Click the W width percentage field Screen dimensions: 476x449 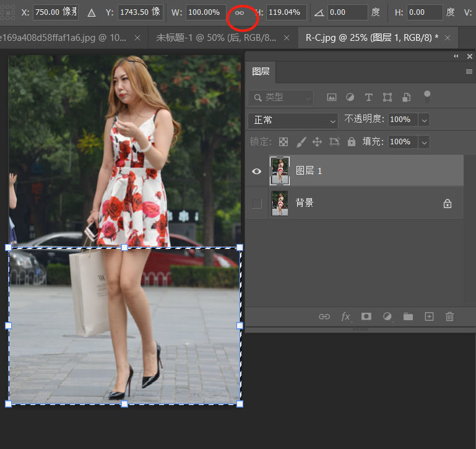coord(206,12)
